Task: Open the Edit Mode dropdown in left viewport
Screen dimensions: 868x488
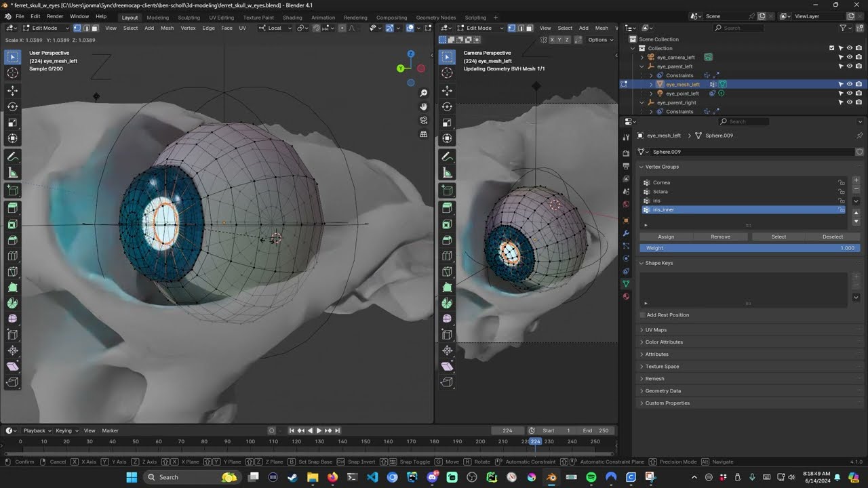Action: click(x=46, y=28)
